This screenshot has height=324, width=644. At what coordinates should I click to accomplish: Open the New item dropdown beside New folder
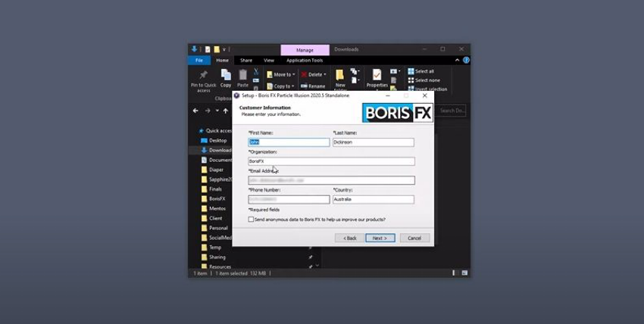coord(355,71)
